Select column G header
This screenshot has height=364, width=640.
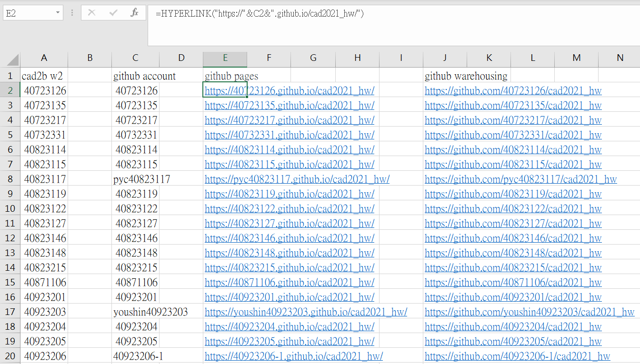tap(313, 58)
